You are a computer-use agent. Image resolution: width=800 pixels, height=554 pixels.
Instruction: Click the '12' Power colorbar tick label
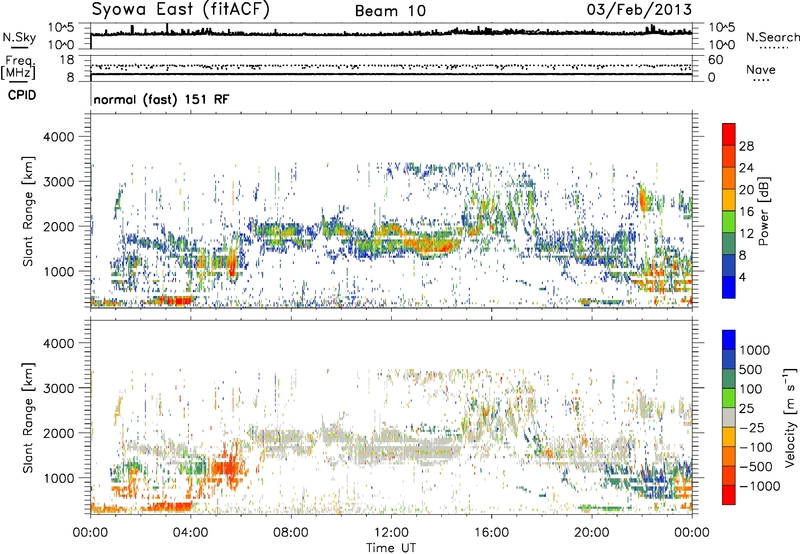click(x=746, y=234)
